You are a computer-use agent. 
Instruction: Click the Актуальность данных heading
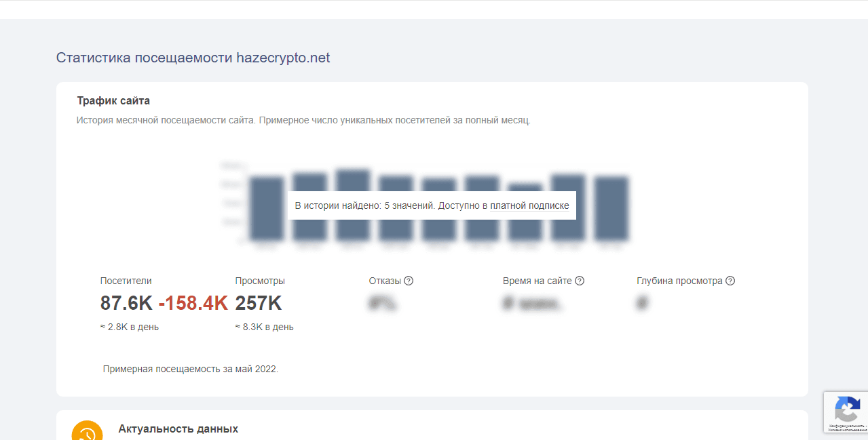pyautogui.click(x=178, y=428)
